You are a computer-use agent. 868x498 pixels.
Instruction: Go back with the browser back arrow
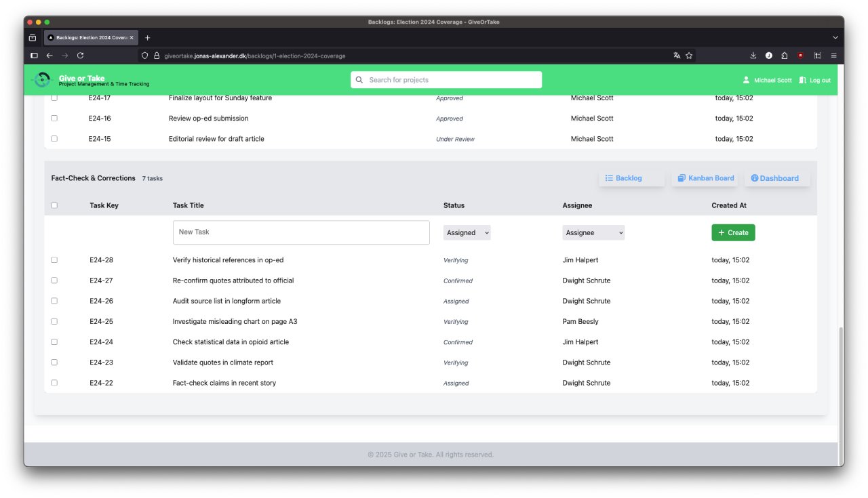49,56
